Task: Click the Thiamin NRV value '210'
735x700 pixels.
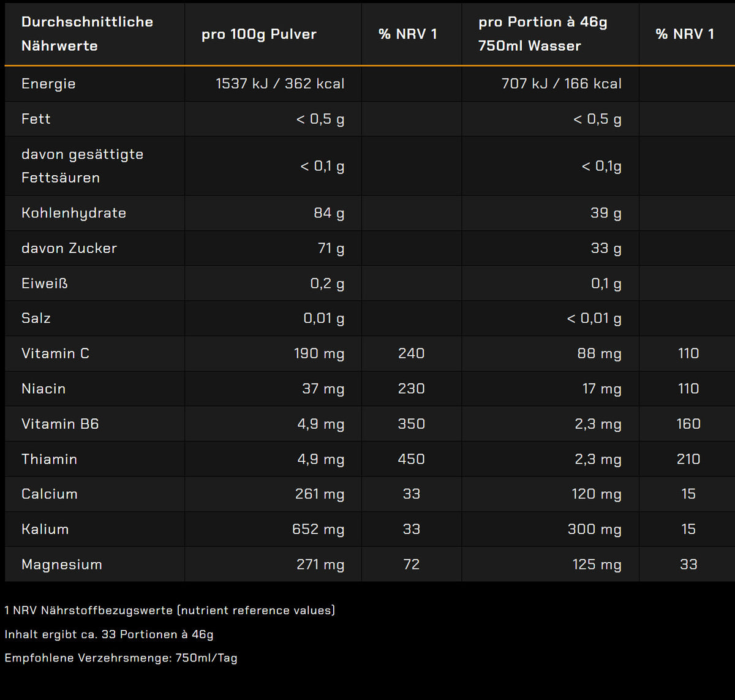Action: pyautogui.click(x=688, y=459)
